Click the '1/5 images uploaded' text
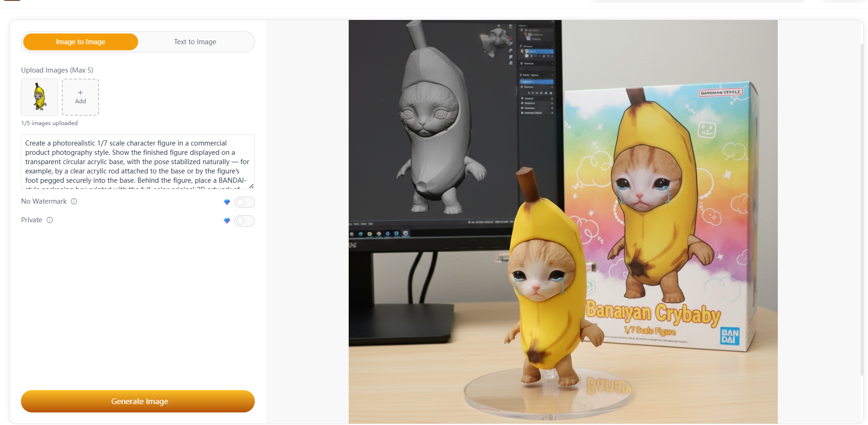This screenshot has height=425, width=868. pyautogui.click(x=49, y=123)
